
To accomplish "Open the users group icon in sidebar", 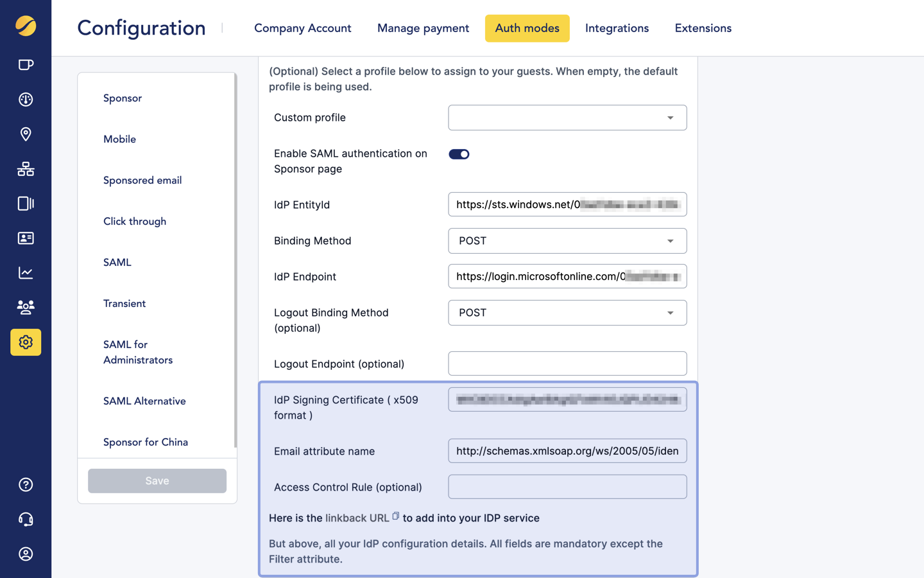I will coord(26,308).
